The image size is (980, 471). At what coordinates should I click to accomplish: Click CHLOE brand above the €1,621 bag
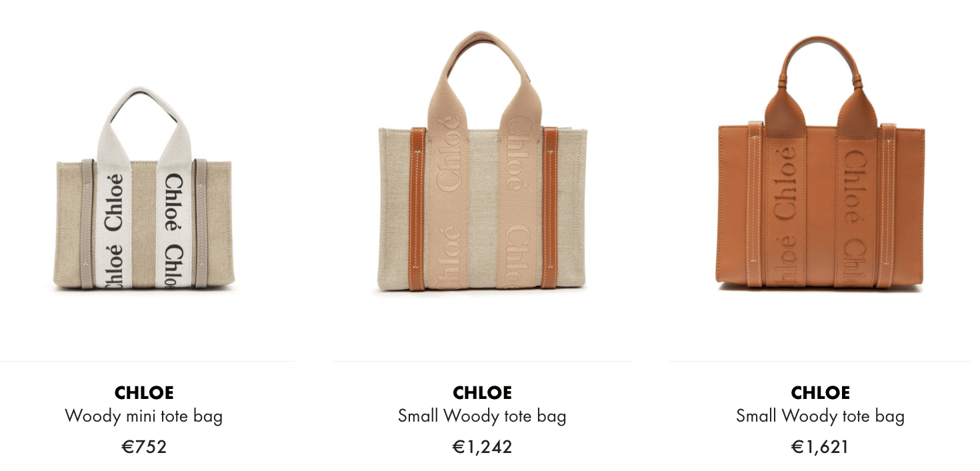(x=820, y=392)
